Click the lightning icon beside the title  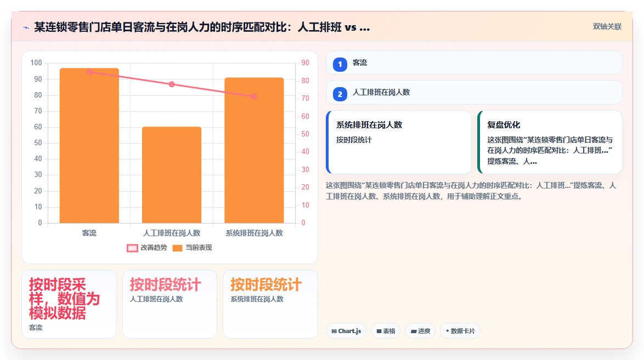click(26, 27)
